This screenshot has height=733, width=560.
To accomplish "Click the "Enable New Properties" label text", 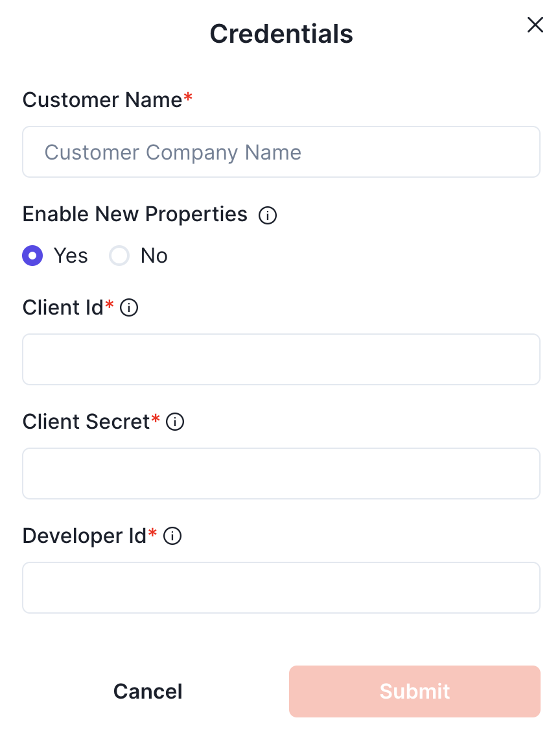I will coord(135,215).
